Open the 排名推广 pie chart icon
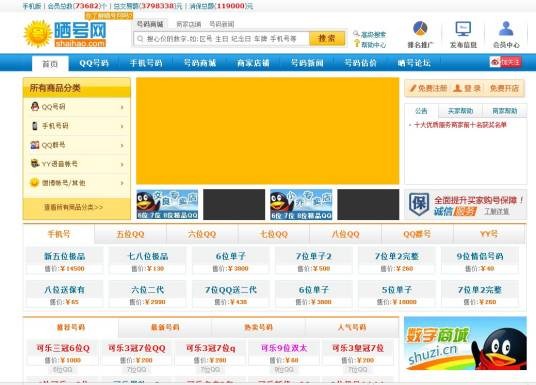Image resolution: width=536 pixels, height=385 pixels. tap(420, 29)
